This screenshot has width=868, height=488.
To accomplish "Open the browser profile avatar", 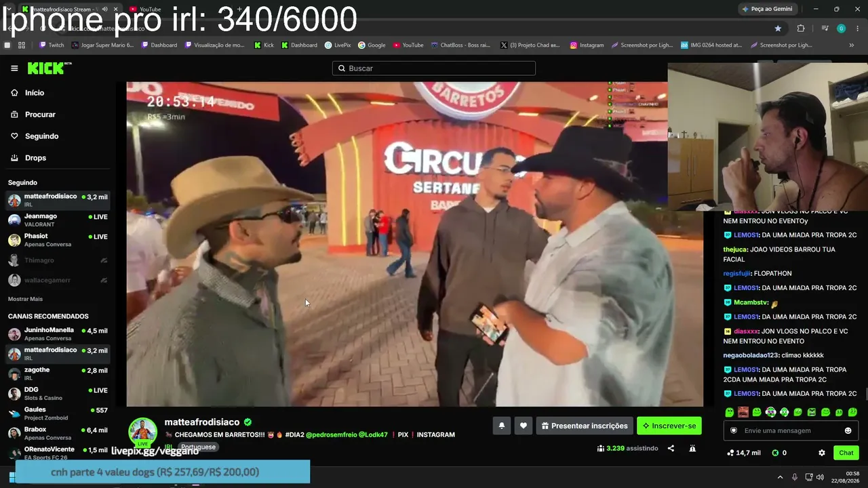I will point(841,28).
